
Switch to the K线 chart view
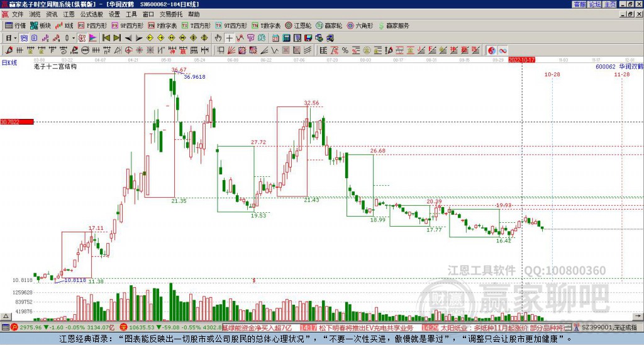coord(64,25)
